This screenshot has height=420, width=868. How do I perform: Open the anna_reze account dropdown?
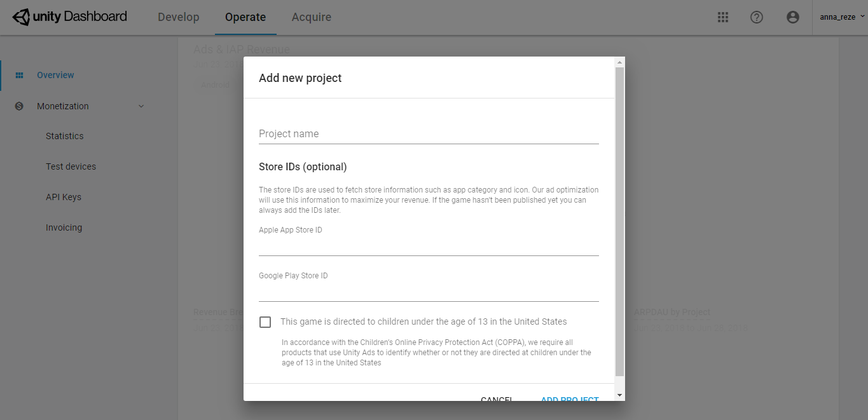[x=841, y=17]
